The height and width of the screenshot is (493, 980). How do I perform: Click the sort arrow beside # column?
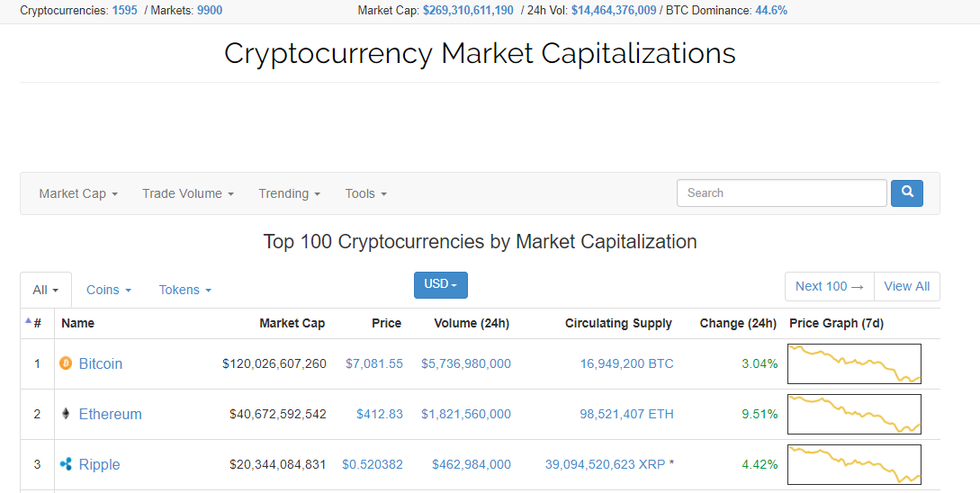[28, 320]
